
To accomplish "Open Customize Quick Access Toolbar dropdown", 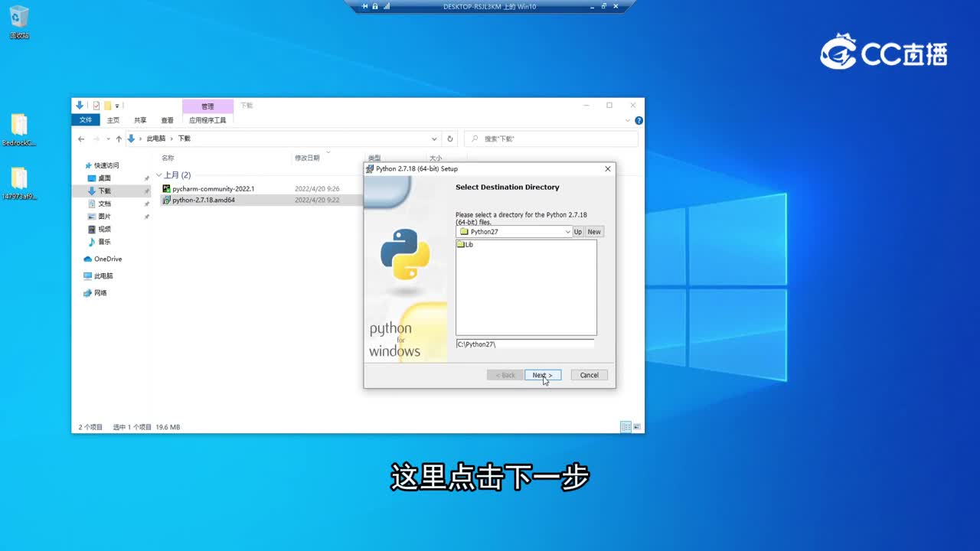I will click(x=117, y=106).
